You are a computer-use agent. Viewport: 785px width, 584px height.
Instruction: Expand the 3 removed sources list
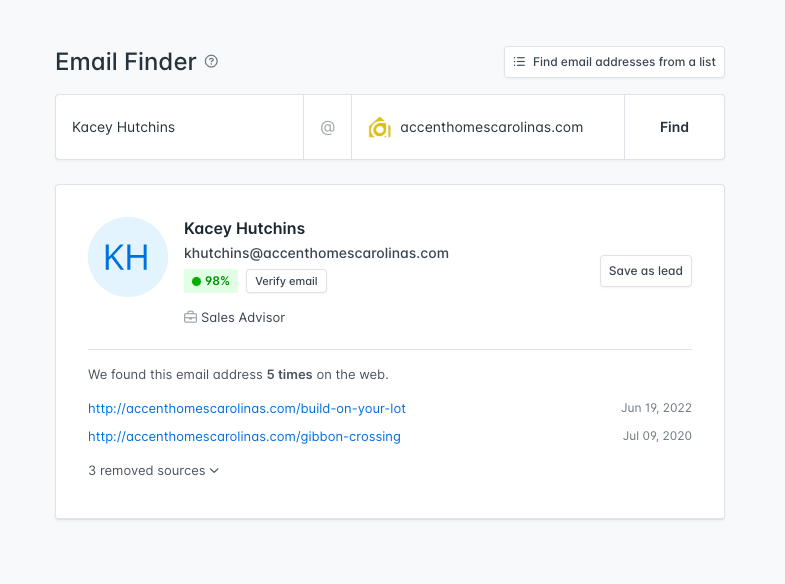tap(153, 470)
